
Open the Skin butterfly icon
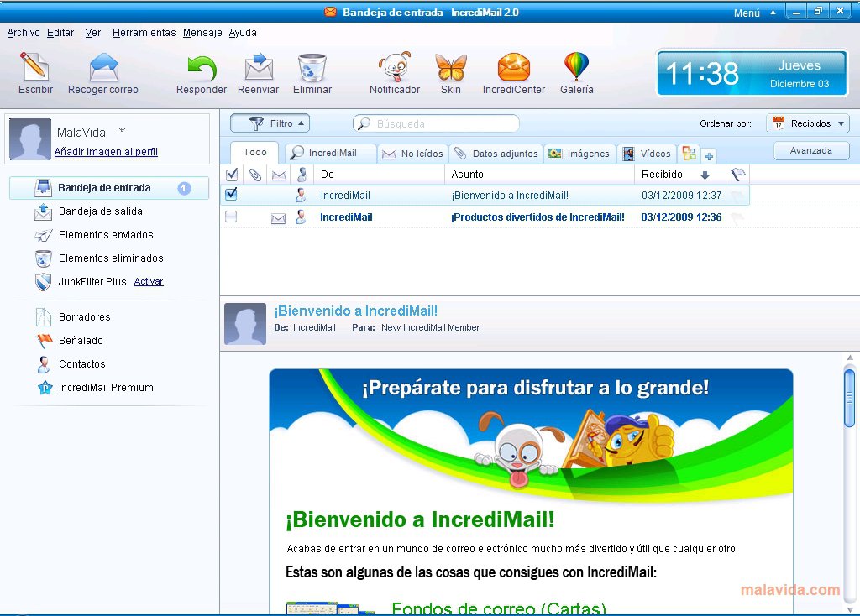tap(451, 67)
